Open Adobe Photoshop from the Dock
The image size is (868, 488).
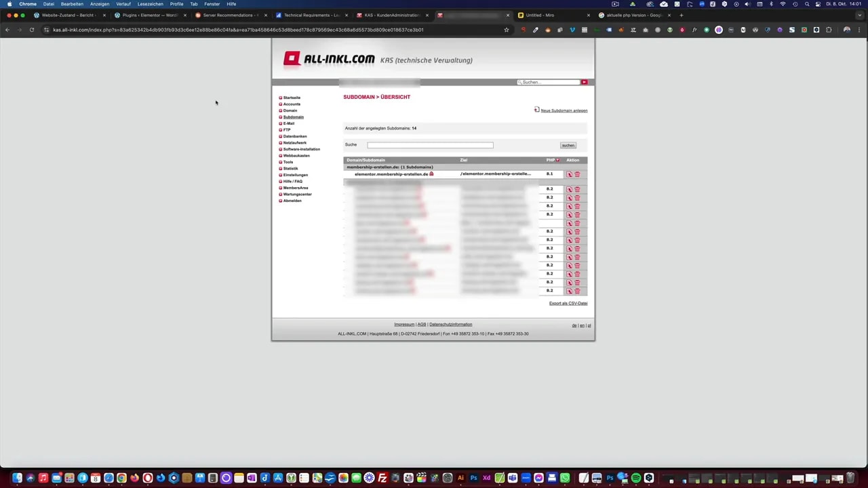click(474, 479)
